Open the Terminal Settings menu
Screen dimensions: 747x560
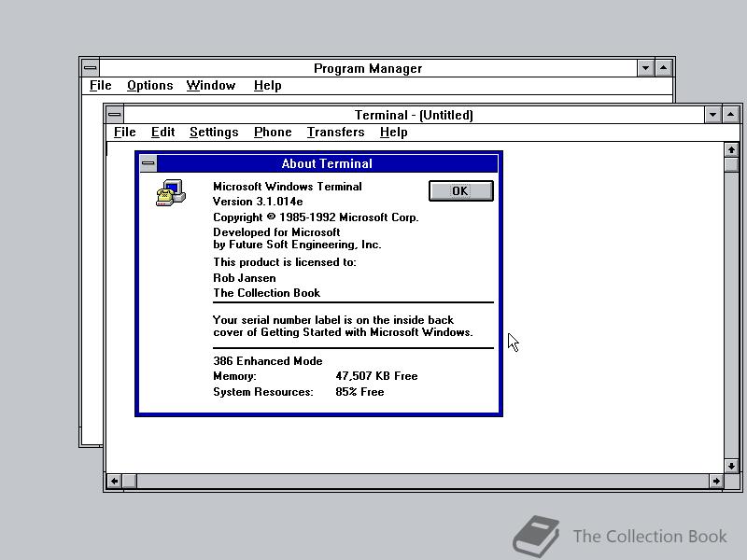214,132
